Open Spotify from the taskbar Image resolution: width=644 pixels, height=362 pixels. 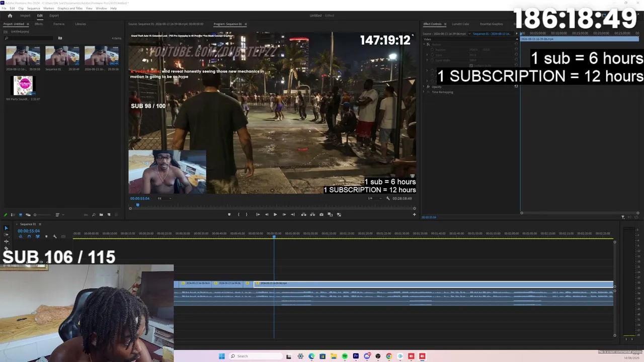click(345, 356)
